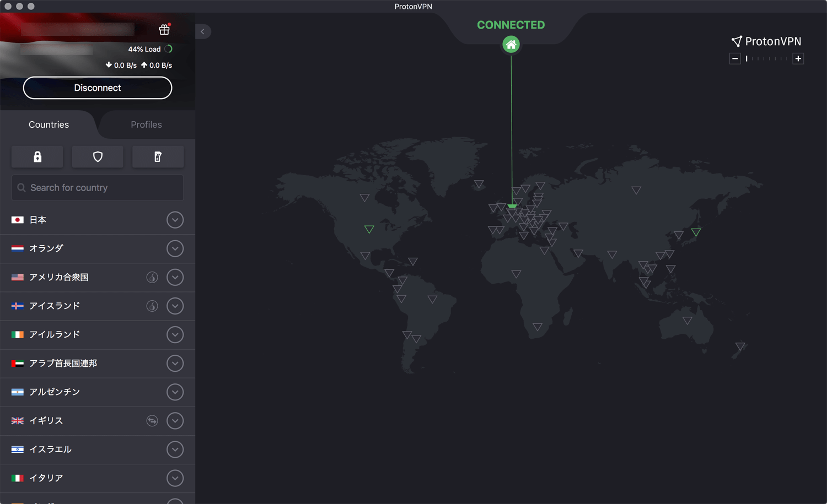Click the search magnifier icon
The width and height of the screenshot is (827, 504).
[x=22, y=188]
